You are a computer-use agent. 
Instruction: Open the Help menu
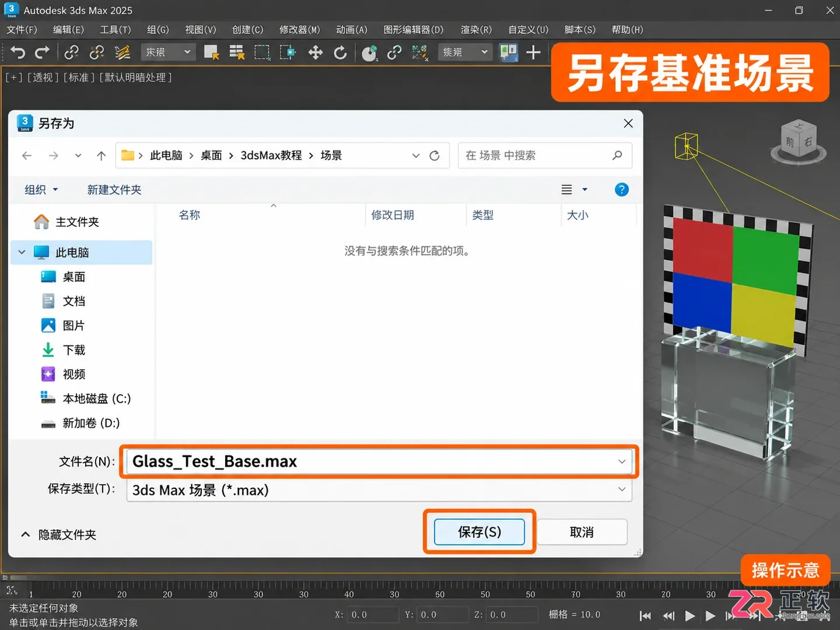(627, 30)
